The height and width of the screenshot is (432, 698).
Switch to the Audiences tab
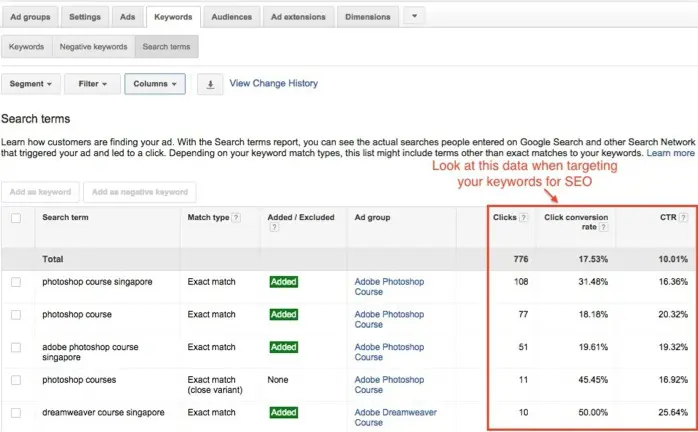tap(231, 17)
